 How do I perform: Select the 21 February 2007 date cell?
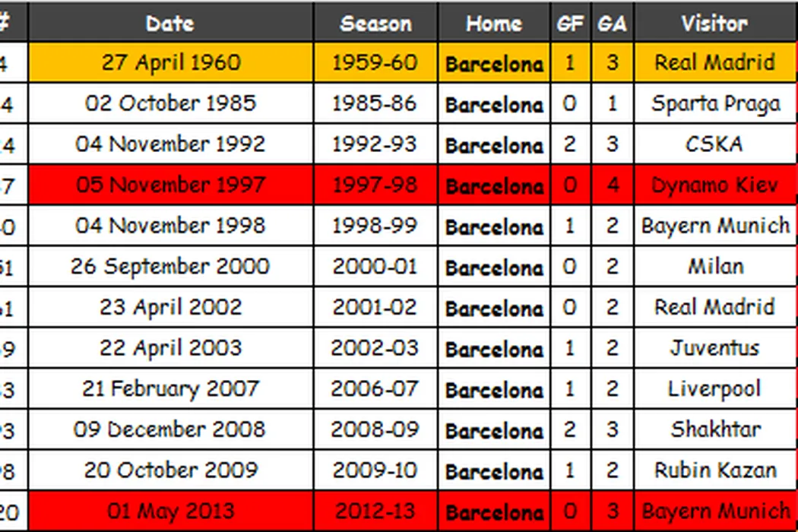[170, 389]
